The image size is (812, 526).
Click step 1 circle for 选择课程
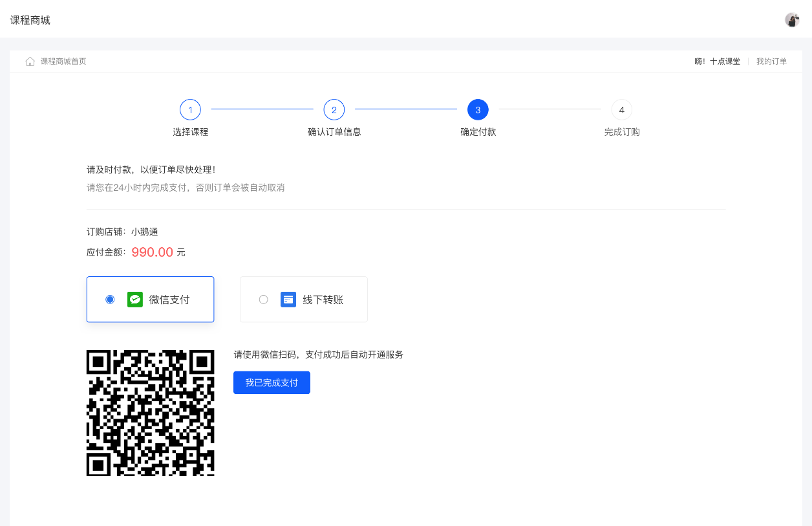pyautogui.click(x=190, y=110)
